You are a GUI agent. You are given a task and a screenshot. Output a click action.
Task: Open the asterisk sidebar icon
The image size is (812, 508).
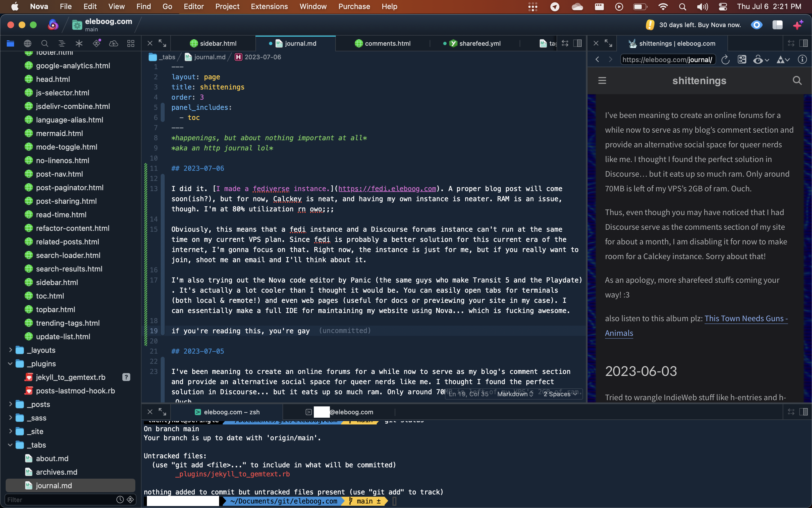(x=79, y=43)
